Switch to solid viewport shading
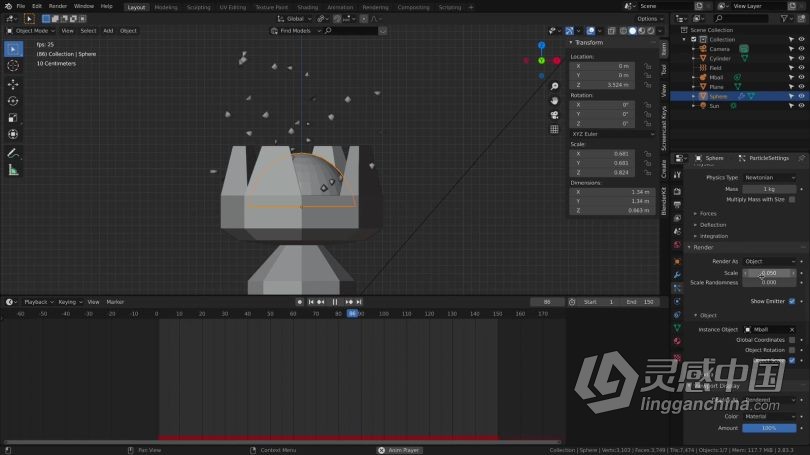This screenshot has width=810, height=455. [x=632, y=31]
